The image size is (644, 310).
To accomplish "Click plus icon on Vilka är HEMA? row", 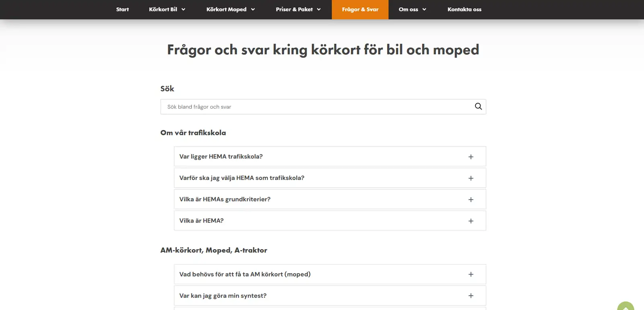I will (471, 221).
